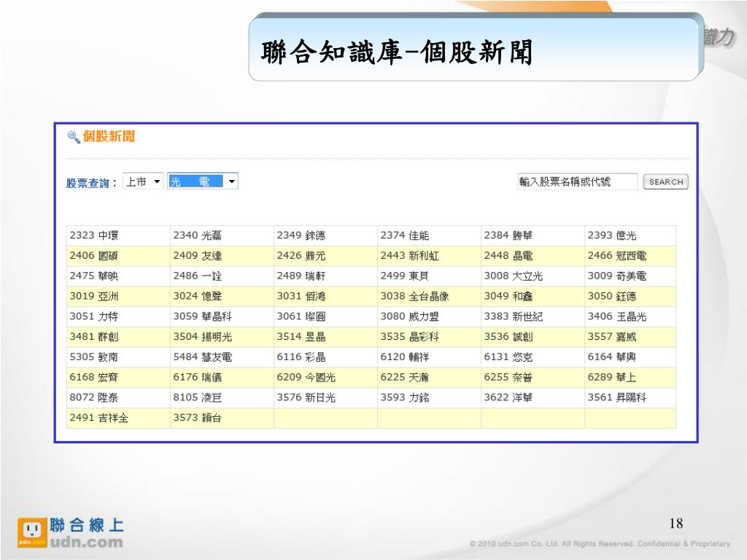Image resolution: width=747 pixels, height=560 pixels.
Task: Open stock 2486 一詮
Action: [x=197, y=276]
